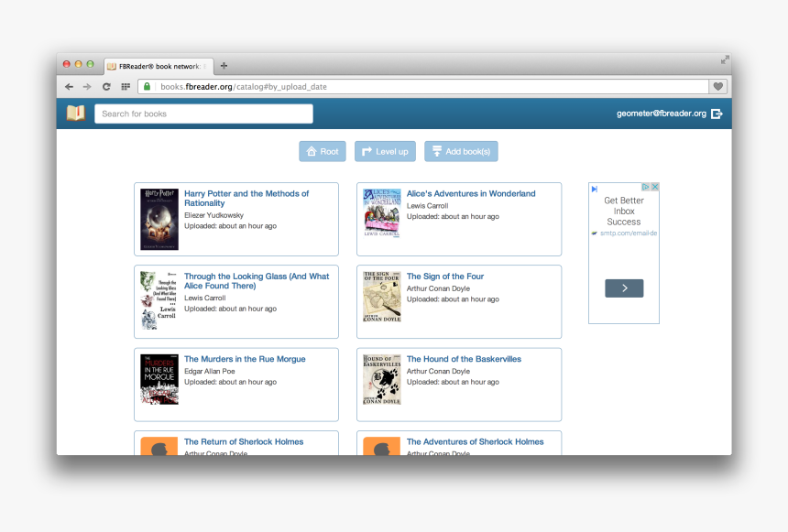Log out using the exit icon
788x532 pixels.
click(x=717, y=114)
